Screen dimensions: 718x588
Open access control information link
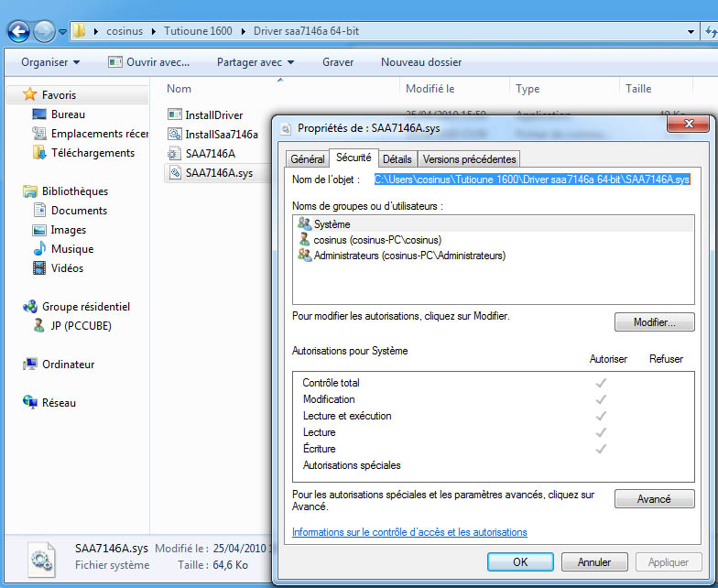(x=409, y=532)
